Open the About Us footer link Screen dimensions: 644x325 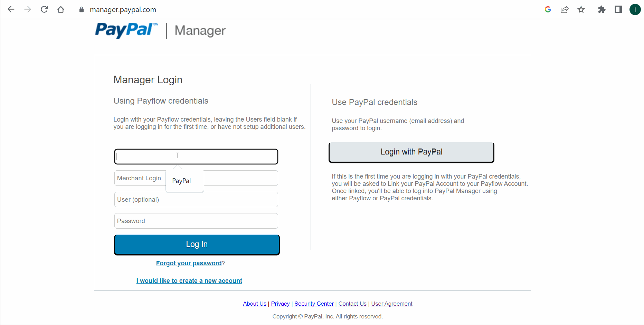[255, 304]
